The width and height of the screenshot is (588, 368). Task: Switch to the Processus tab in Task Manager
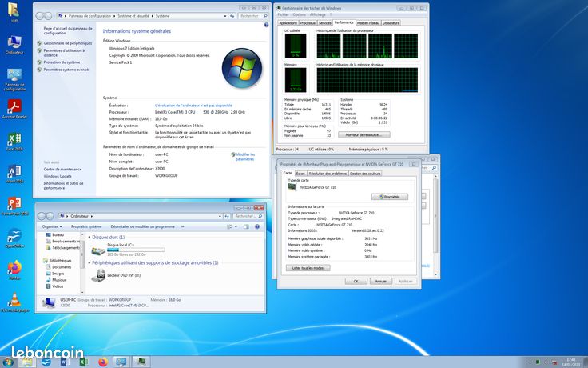(308, 23)
